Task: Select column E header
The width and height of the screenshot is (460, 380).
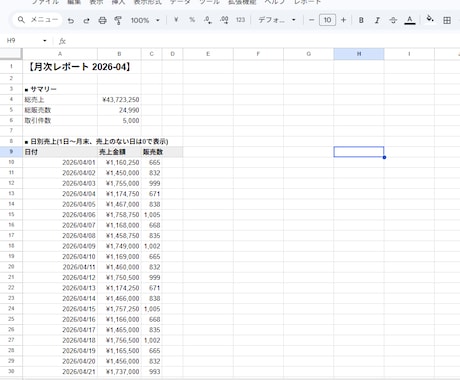Action: coord(208,54)
